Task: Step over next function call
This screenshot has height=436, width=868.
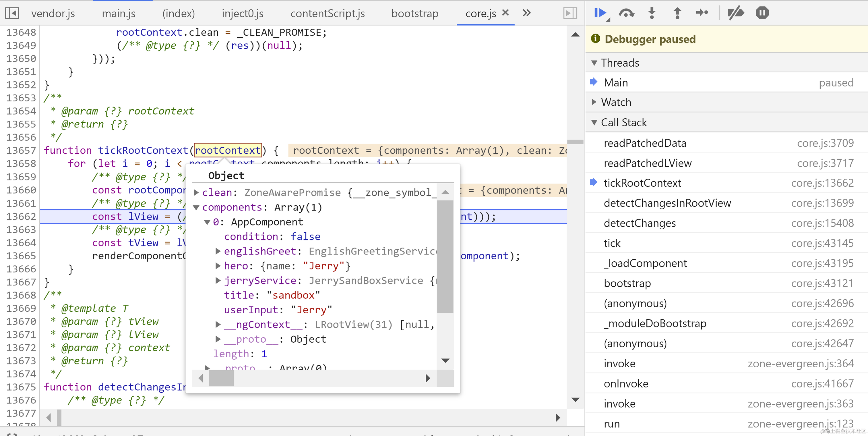Action: coord(626,13)
